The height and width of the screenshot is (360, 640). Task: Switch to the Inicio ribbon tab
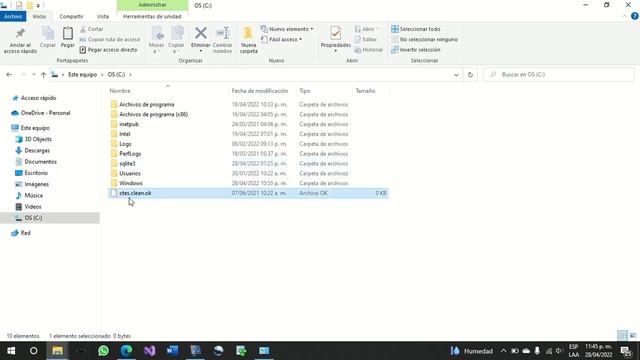[x=39, y=16]
